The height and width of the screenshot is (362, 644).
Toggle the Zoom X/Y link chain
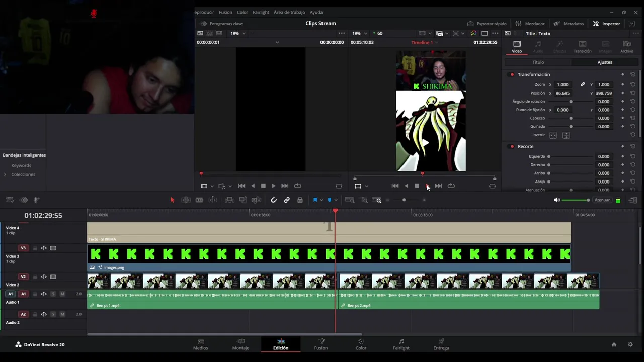583,85
